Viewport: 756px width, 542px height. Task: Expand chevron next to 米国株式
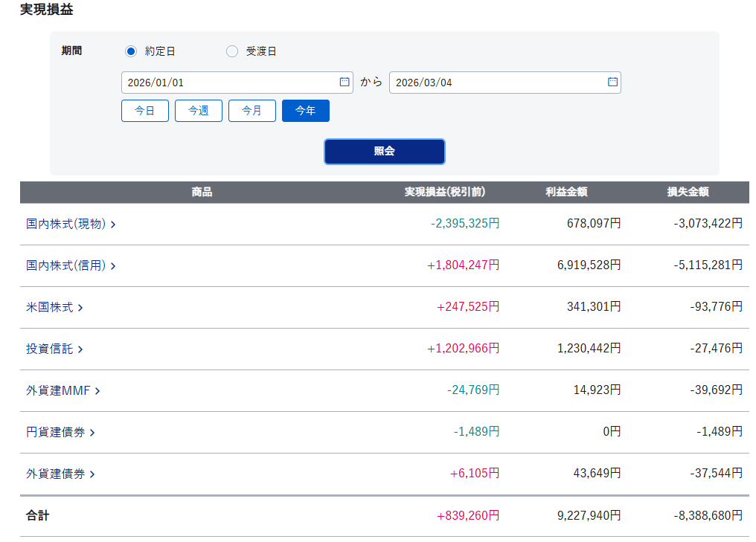coord(80,308)
